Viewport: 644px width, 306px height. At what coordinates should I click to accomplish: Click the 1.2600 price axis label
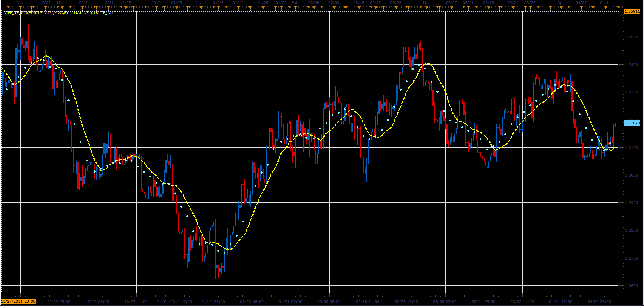631,286
